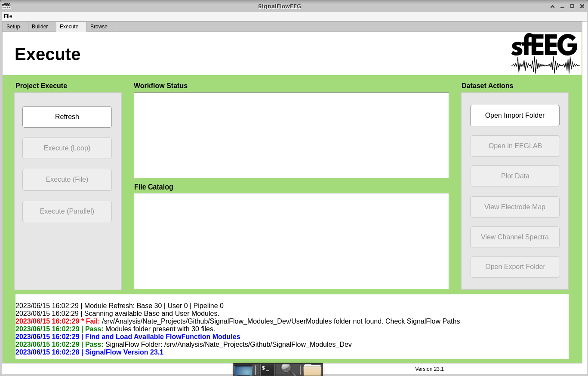Click the Plot Data button
The image size is (588, 376).
click(x=515, y=176)
